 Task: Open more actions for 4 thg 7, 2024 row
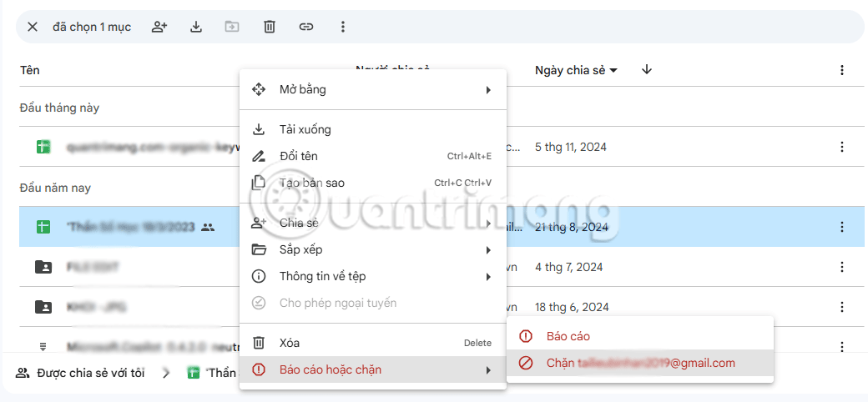click(842, 267)
